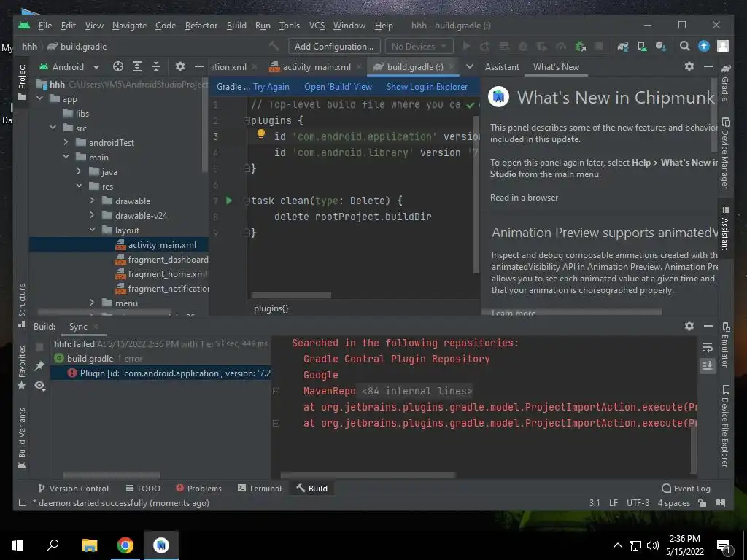Show hidden editor tabs chevron
Screen dimensions: 747x560
click(470, 66)
